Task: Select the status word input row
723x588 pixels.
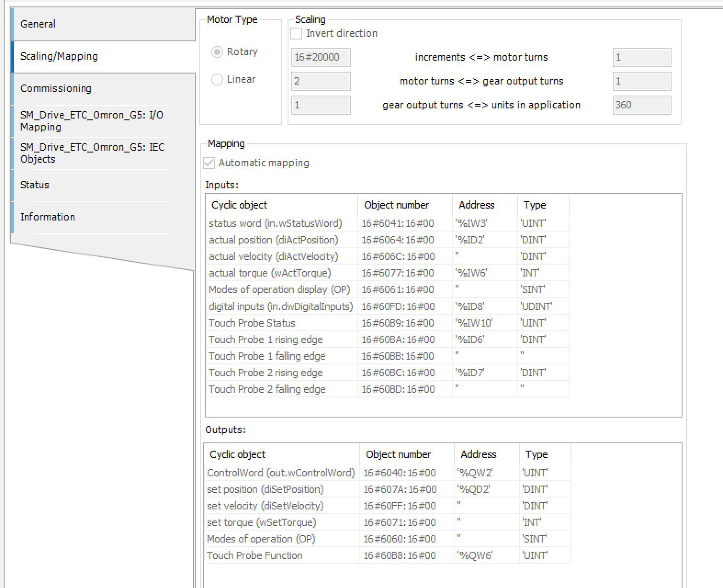Action: [275, 223]
